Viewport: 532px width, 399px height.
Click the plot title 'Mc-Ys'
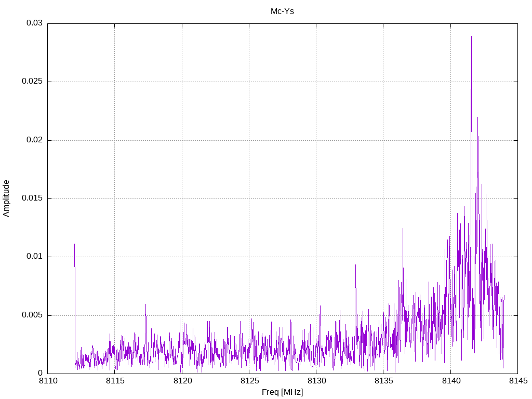pyautogui.click(x=282, y=11)
